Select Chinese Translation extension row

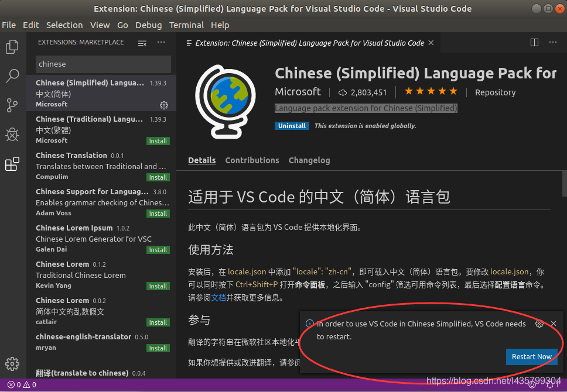101,166
